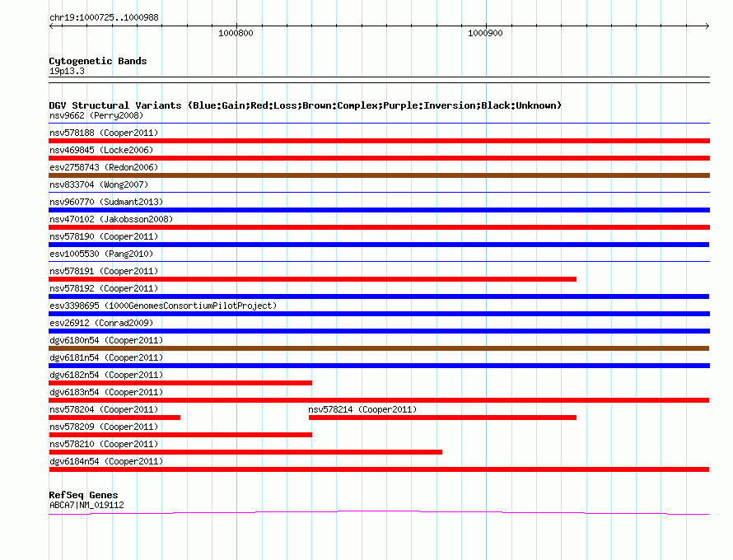Screen dimensions: 733x560
Task: Select the red bar of dgv6184n54
Action: [x=379, y=469]
